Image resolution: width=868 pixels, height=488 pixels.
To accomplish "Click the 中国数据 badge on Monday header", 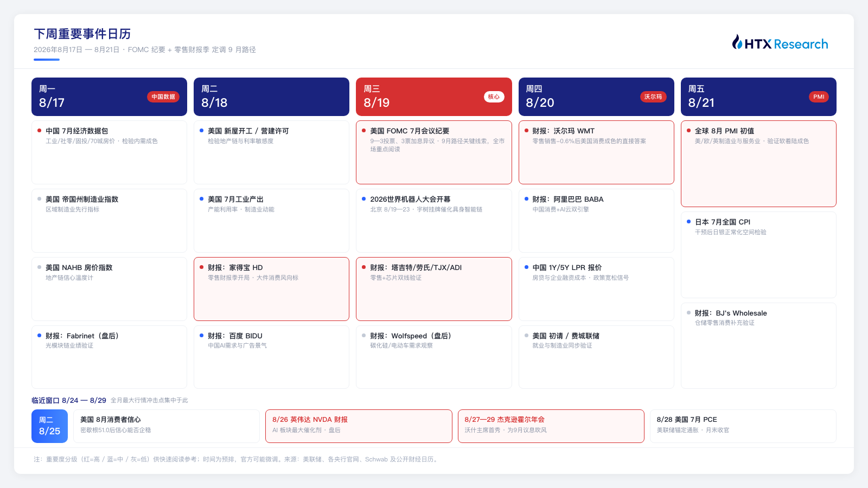I will point(163,97).
